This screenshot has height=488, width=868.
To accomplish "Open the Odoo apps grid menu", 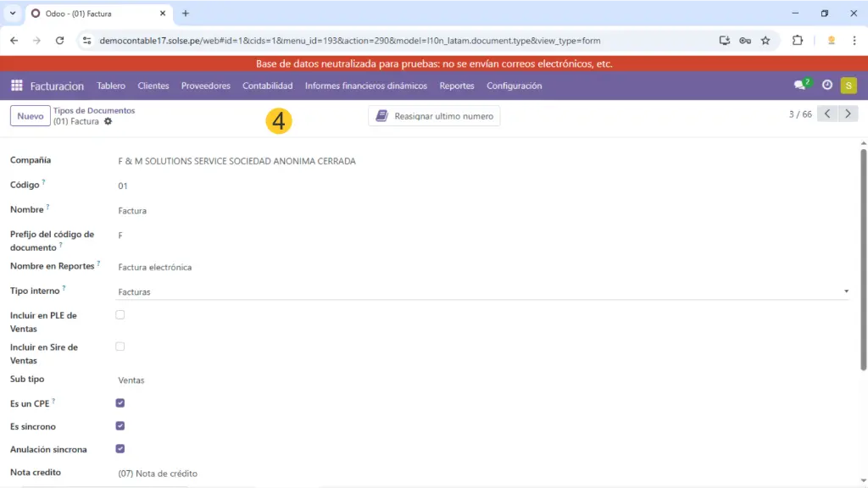I will coord(16,86).
